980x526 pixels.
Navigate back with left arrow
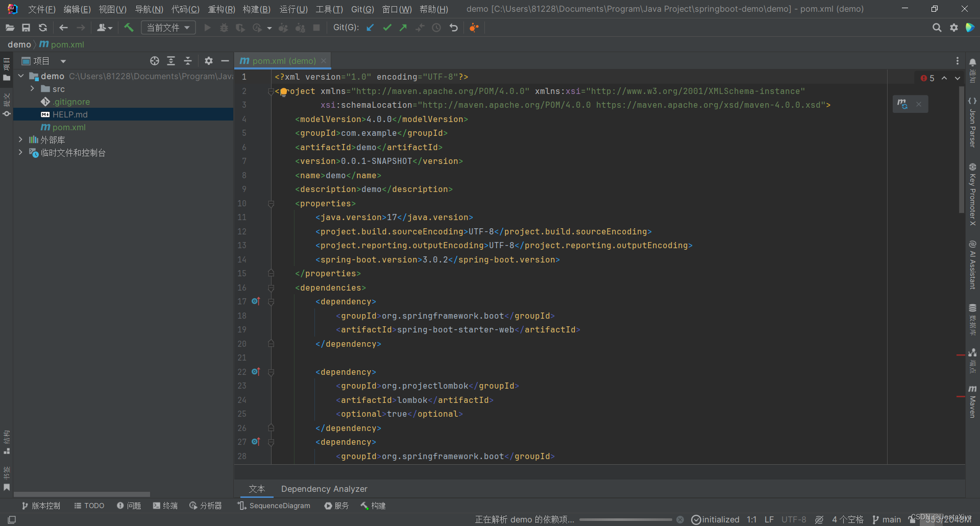pyautogui.click(x=63, y=28)
